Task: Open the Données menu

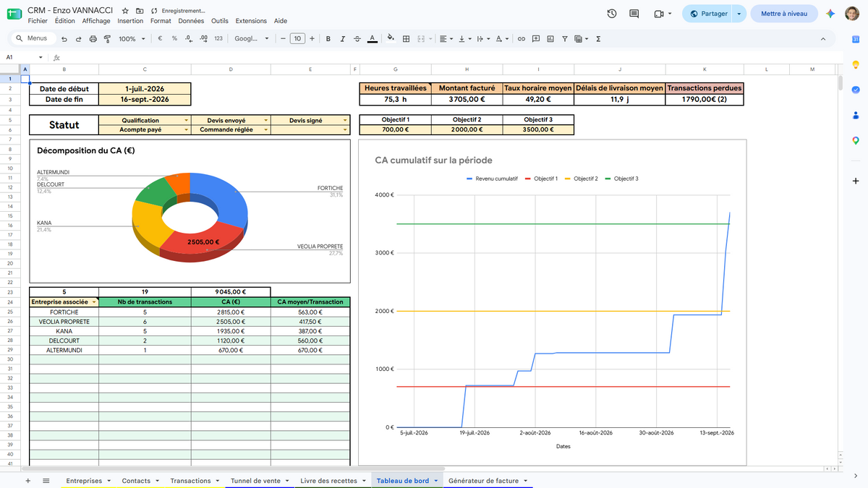Action: click(191, 21)
